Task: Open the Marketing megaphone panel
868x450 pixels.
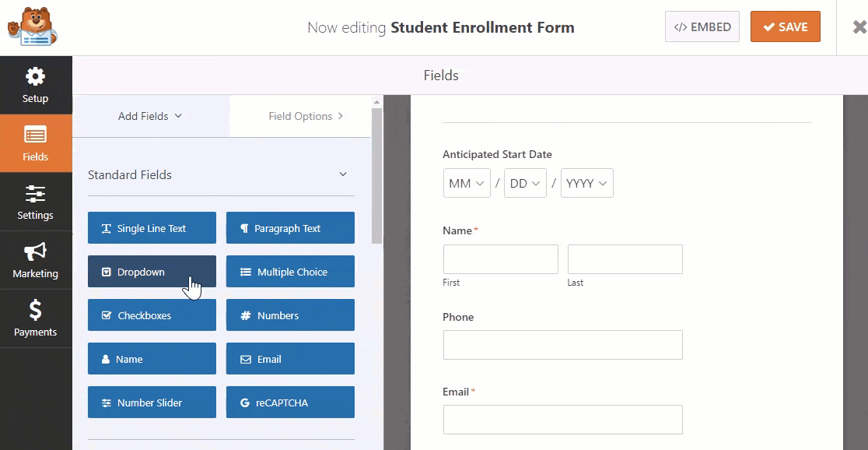Action: coord(35,260)
